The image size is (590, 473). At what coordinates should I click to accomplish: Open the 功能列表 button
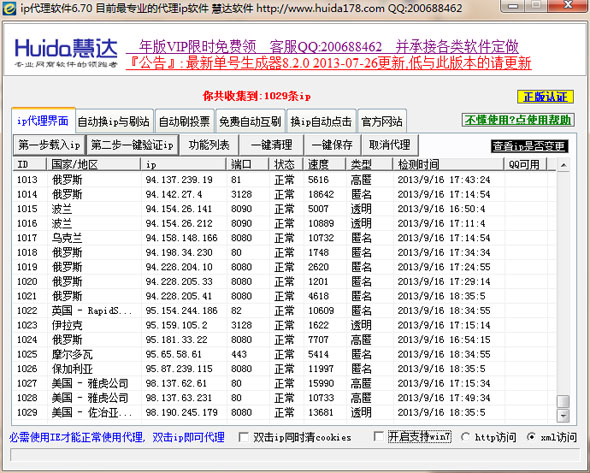(x=209, y=145)
